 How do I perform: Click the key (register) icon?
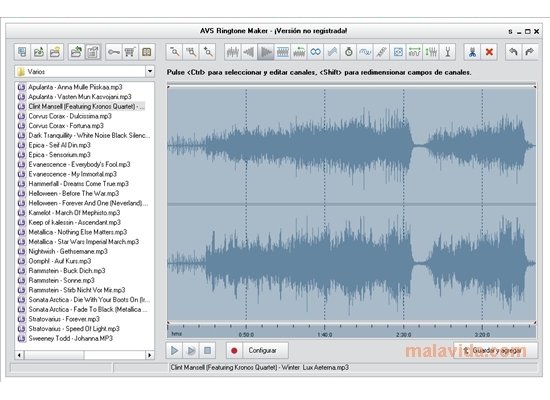pyautogui.click(x=113, y=52)
